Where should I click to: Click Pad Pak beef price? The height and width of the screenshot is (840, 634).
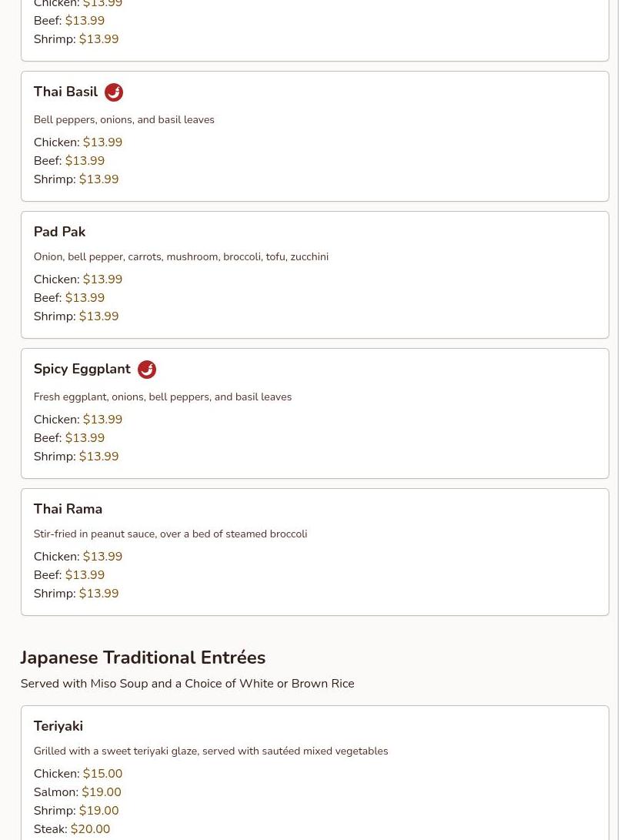(x=85, y=297)
